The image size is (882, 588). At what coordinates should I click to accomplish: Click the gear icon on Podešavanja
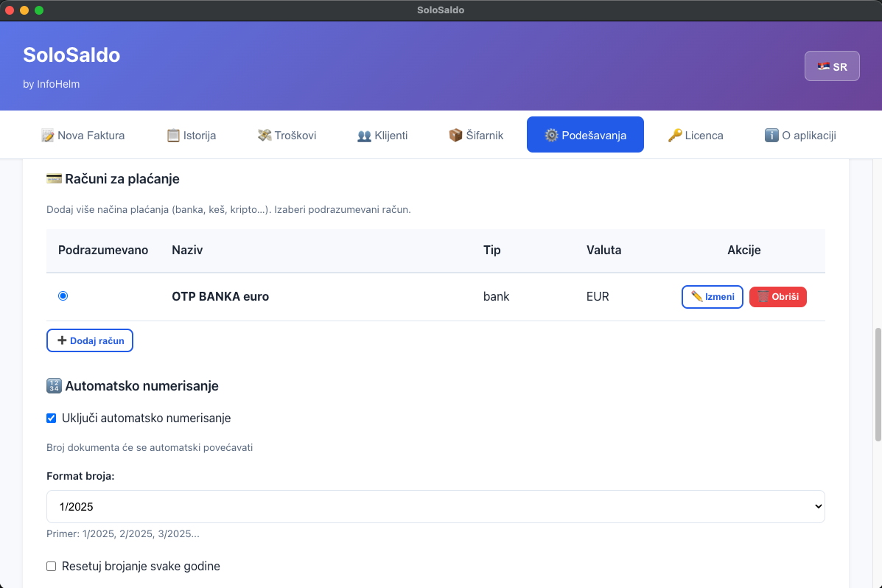tap(552, 136)
